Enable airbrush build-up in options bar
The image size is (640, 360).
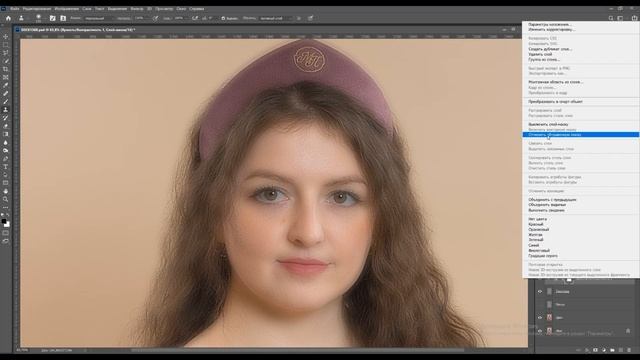[x=195, y=18]
